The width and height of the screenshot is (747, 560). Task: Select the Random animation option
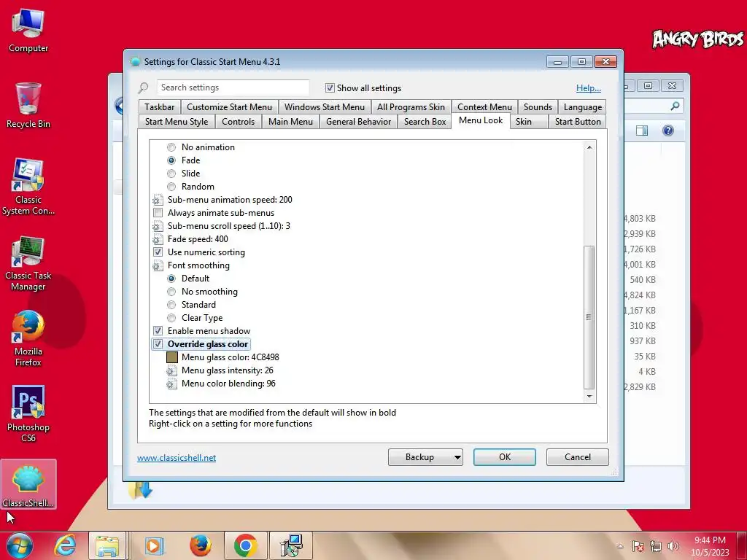pyautogui.click(x=171, y=187)
